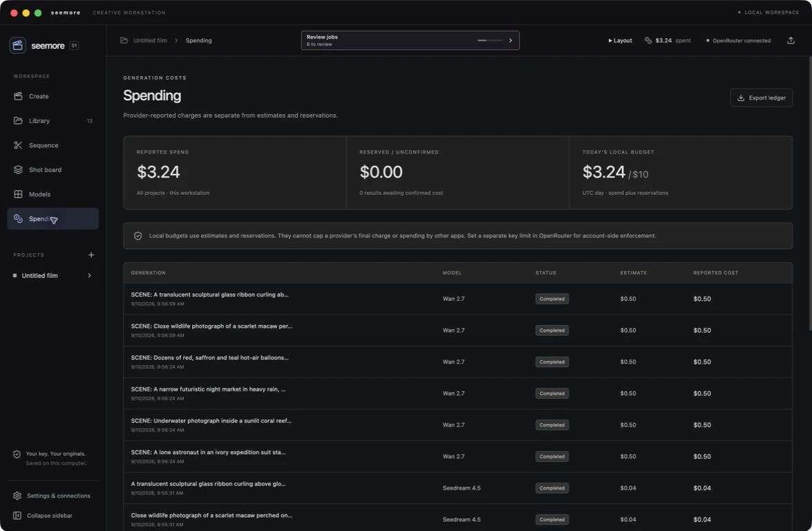The height and width of the screenshot is (531, 812).
Task: Open the Layout menu
Action: click(x=621, y=40)
